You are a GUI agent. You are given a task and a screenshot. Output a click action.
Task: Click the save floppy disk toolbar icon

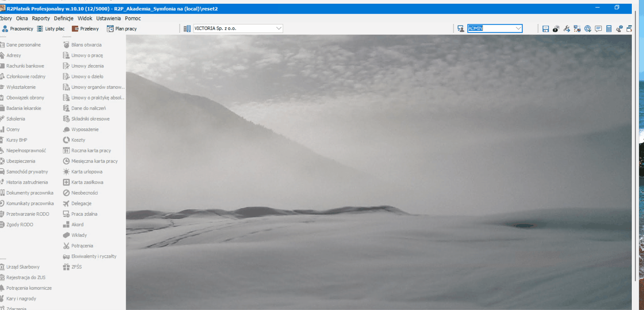coord(545,29)
